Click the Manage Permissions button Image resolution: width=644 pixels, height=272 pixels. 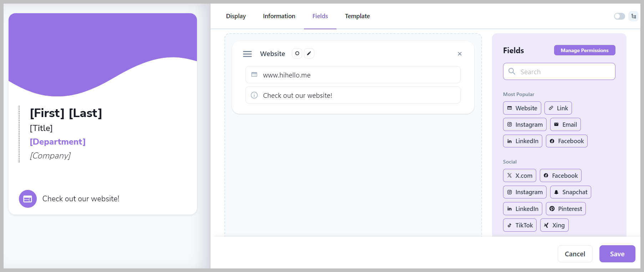point(584,50)
